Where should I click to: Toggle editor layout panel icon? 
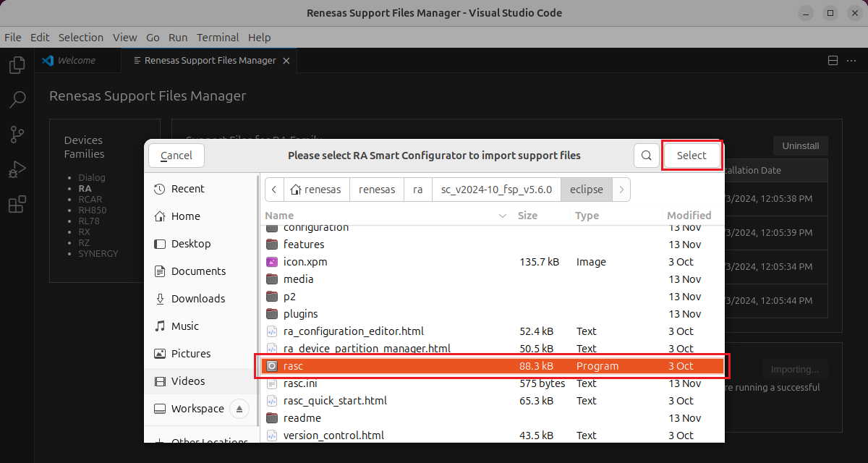833,61
